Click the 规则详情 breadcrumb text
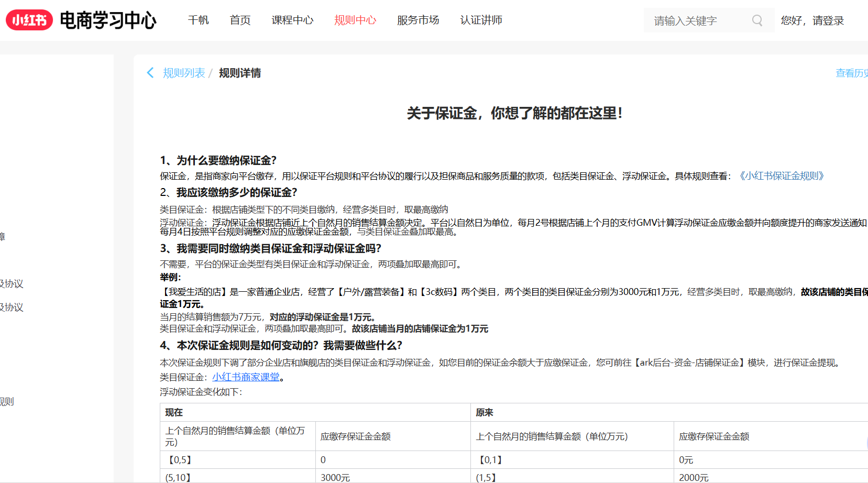 point(240,73)
